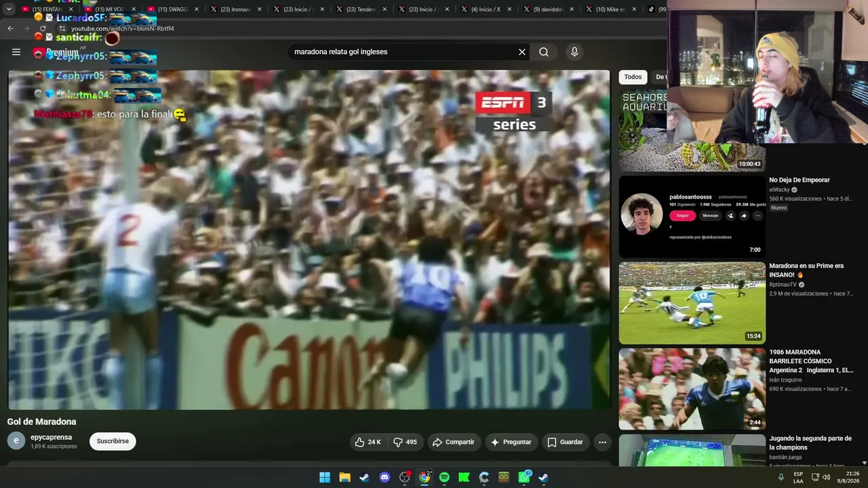Click on the Maradona video player
This screenshot has height=488, width=868.
tap(309, 240)
